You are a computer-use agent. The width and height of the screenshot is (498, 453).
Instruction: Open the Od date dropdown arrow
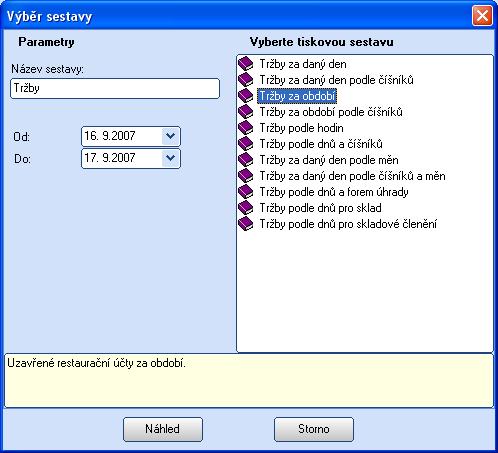pyautogui.click(x=170, y=136)
